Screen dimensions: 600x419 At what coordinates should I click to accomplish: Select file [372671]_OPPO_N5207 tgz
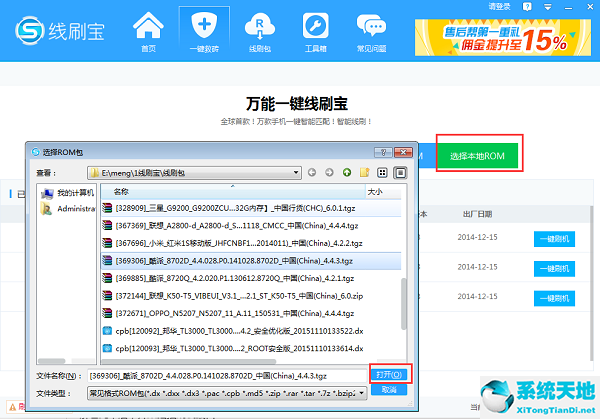coord(251,313)
